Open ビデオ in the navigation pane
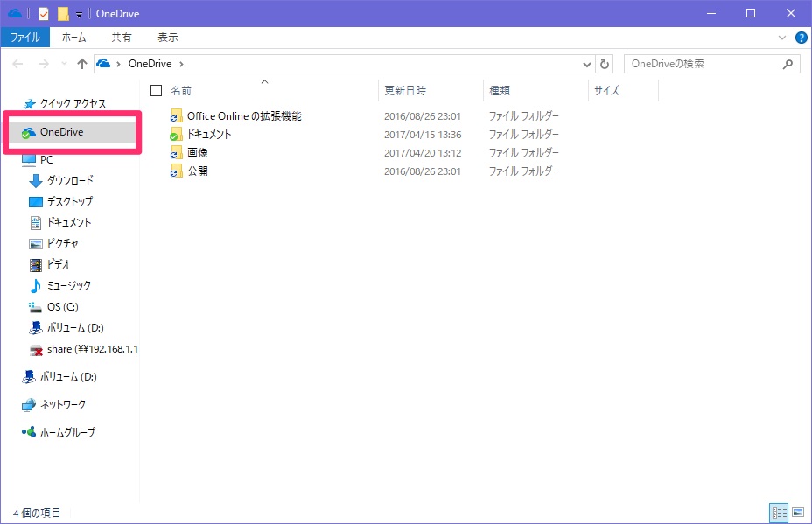The height and width of the screenshot is (524, 812). point(59,264)
